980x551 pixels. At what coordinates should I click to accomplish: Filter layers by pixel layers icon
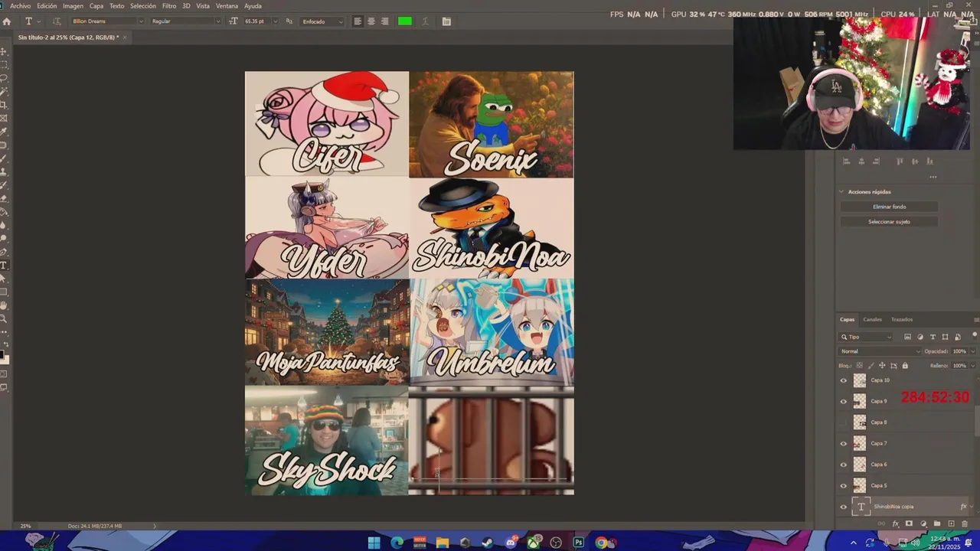pos(907,337)
